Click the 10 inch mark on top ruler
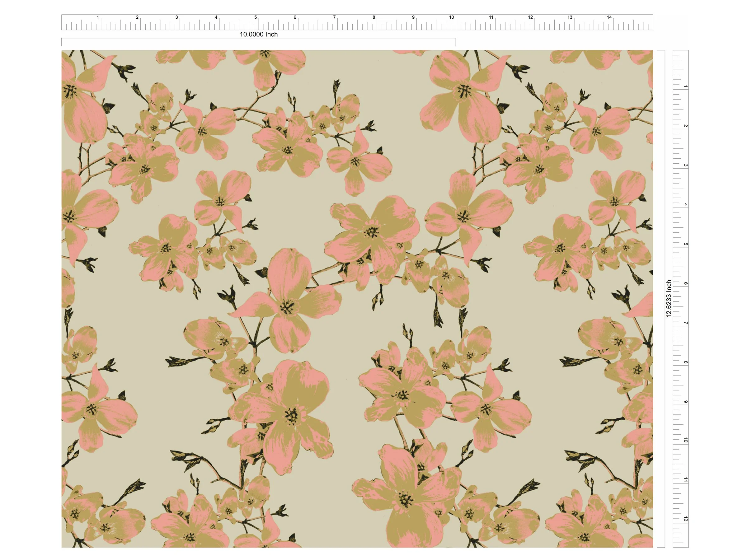 coord(452,17)
